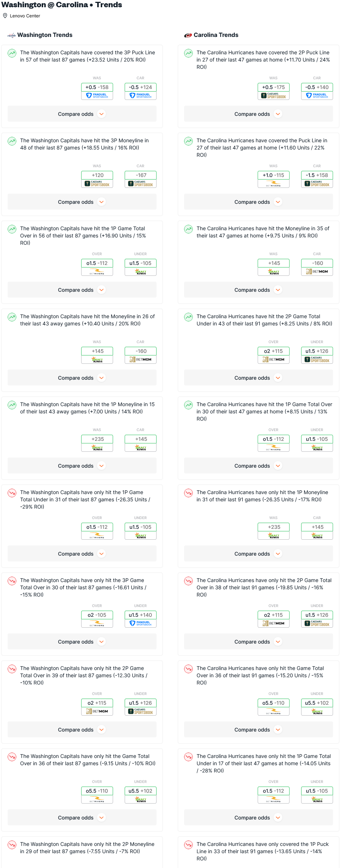Choose BetMGM CAR -160 in Carolina Moneyline trend
341x868 pixels.
tap(317, 267)
